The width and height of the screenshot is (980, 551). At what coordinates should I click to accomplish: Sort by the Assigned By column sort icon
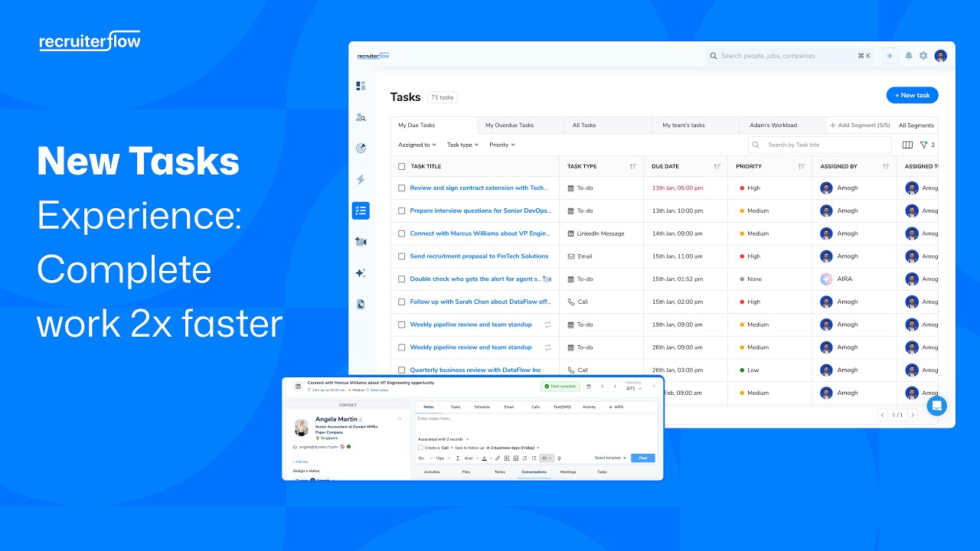coord(886,166)
